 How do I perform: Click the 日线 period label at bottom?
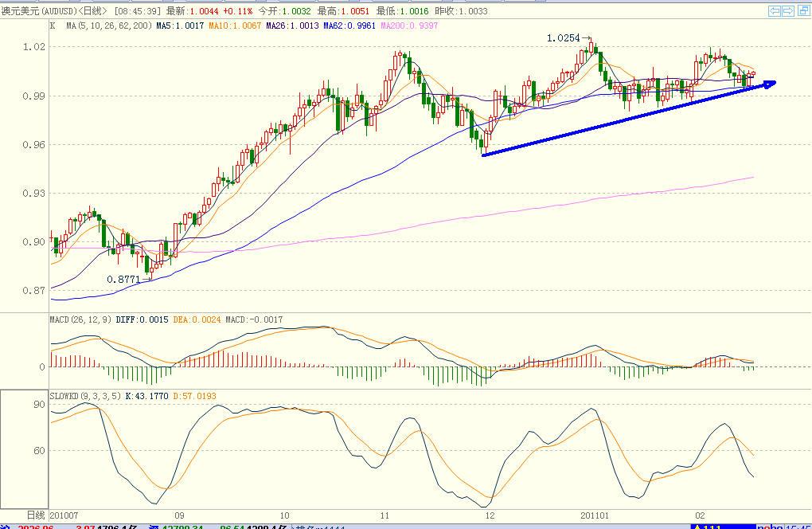point(36,515)
